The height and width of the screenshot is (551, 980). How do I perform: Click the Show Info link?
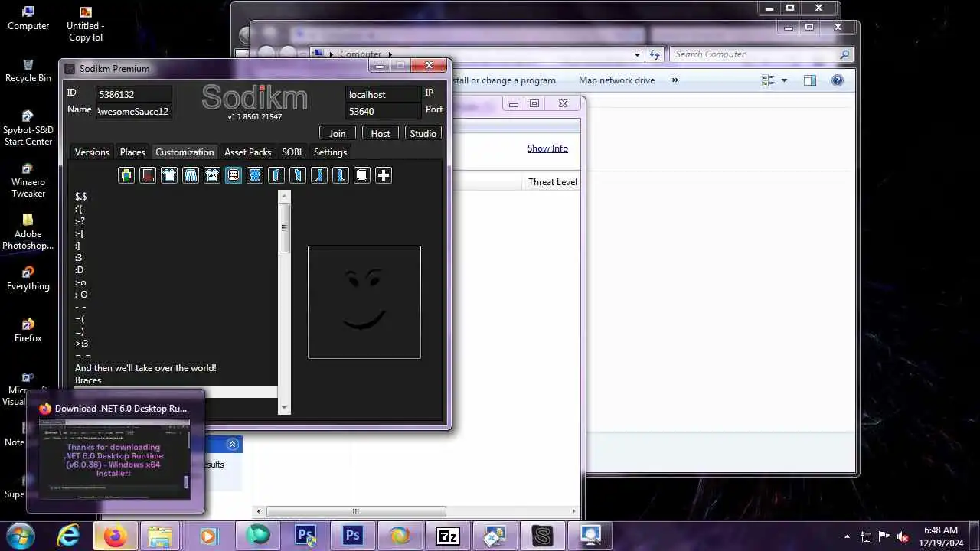547,148
